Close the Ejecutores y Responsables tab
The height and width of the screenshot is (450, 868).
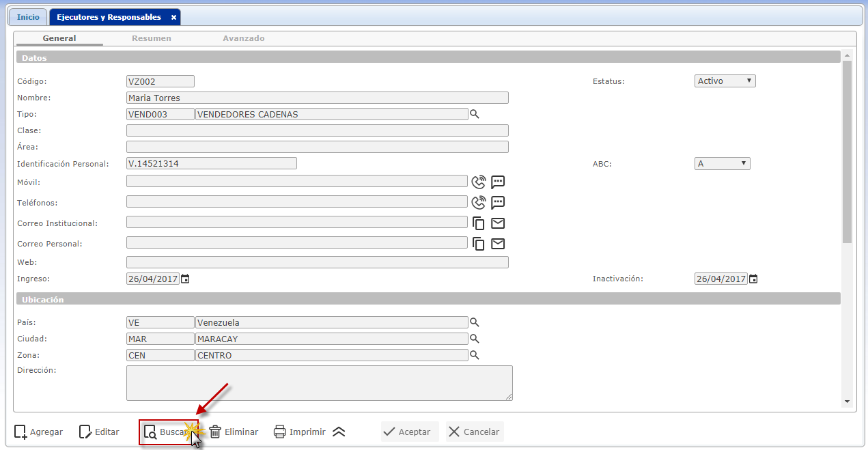point(173,17)
